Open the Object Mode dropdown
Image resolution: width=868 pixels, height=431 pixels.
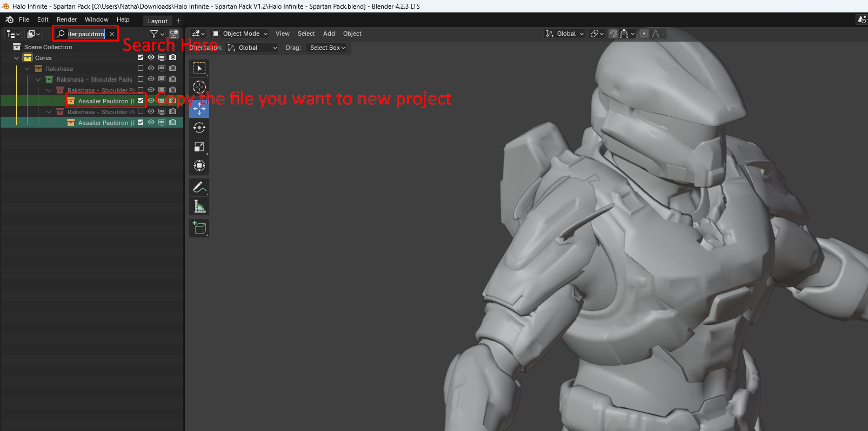coord(240,34)
